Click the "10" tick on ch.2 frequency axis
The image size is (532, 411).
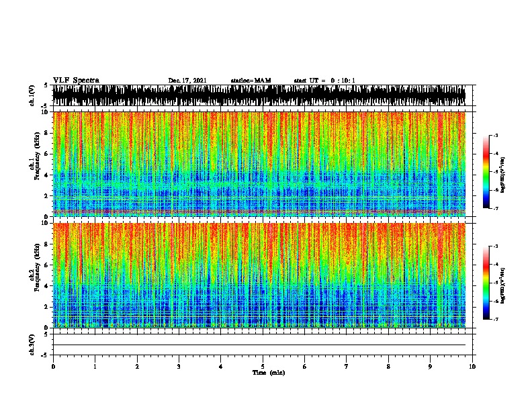[46, 223]
